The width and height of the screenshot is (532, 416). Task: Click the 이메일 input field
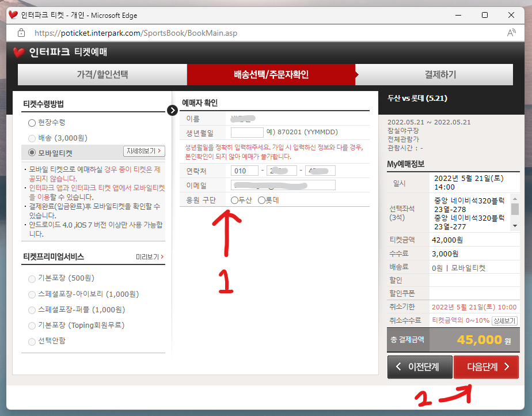click(283, 185)
